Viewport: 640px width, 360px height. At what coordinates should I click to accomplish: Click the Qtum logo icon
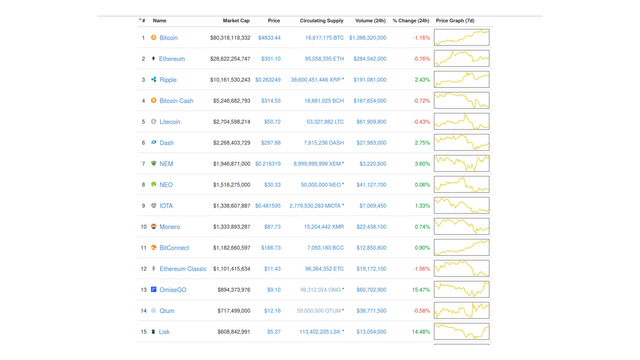(153, 311)
